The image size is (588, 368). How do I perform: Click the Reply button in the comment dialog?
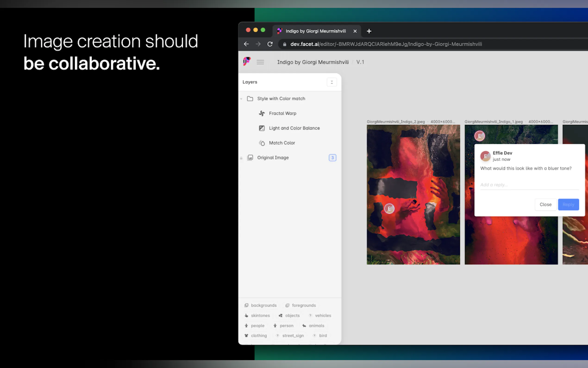[x=569, y=204]
